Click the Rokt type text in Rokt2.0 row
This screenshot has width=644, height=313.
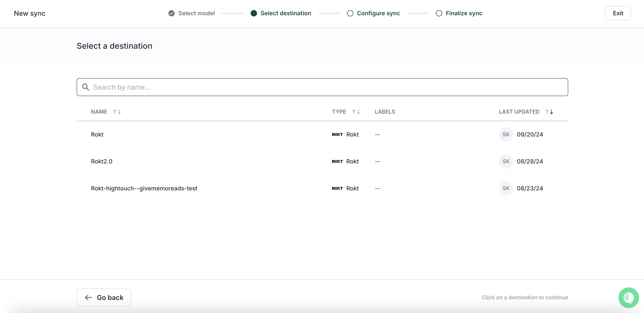[x=352, y=161]
